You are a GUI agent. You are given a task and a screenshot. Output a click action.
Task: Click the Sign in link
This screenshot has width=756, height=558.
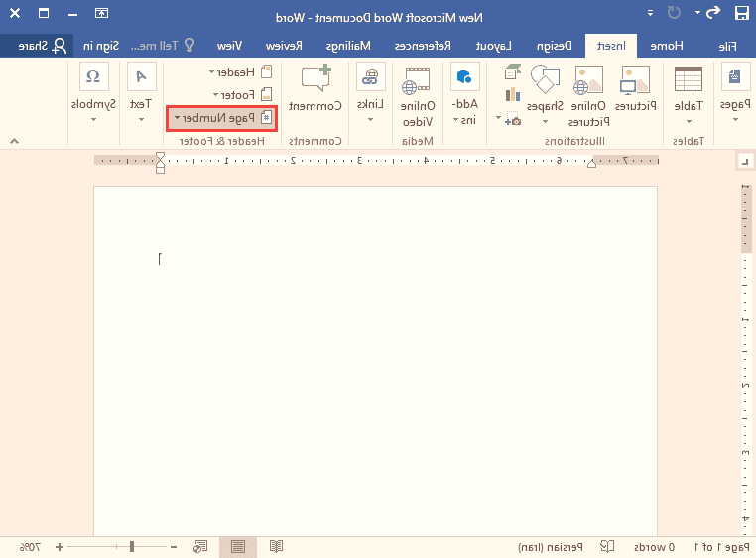[x=101, y=46]
